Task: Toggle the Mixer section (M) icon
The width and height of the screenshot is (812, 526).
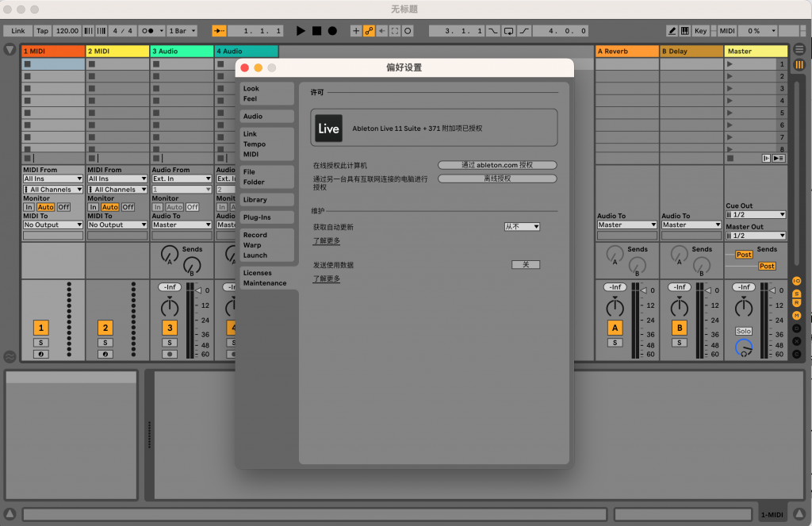Action: [798, 315]
